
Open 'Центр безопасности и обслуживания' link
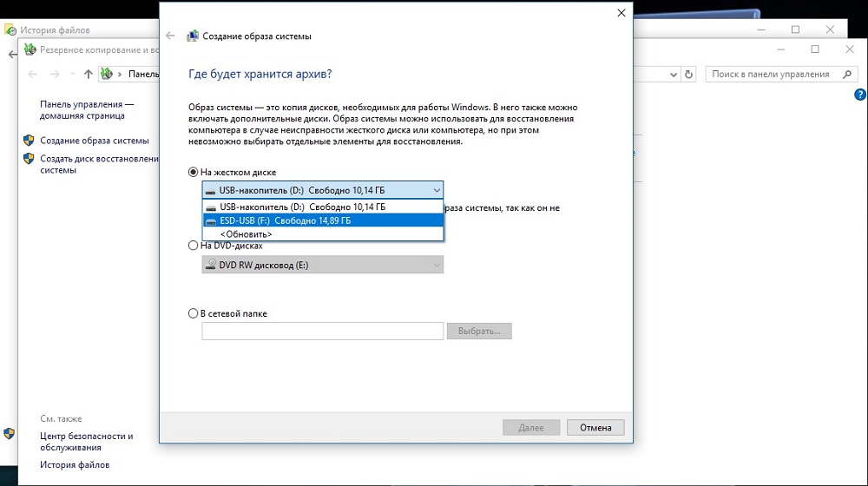86,442
